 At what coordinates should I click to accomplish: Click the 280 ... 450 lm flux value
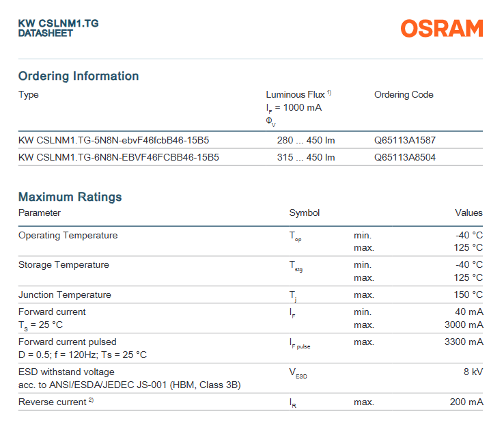pyautogui.click(x=305, y=141)
